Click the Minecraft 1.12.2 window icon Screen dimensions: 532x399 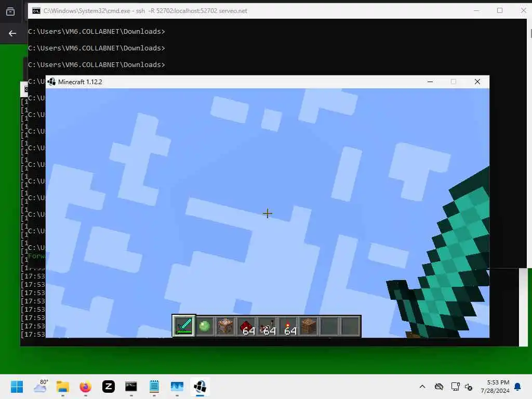click(51, 82)
